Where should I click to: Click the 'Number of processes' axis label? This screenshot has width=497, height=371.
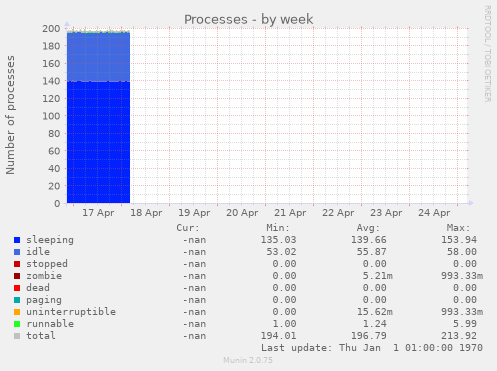point(10,115)
